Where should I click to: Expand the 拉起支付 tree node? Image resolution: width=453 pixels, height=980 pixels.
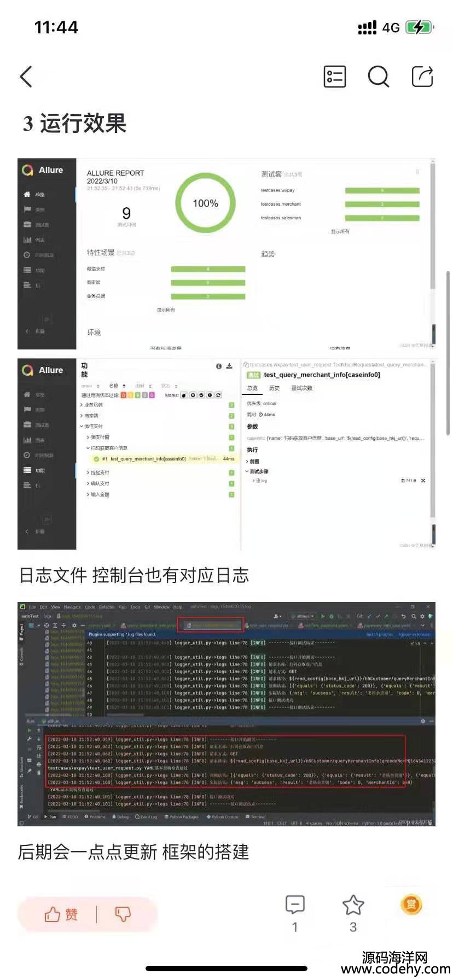point(98,472)
